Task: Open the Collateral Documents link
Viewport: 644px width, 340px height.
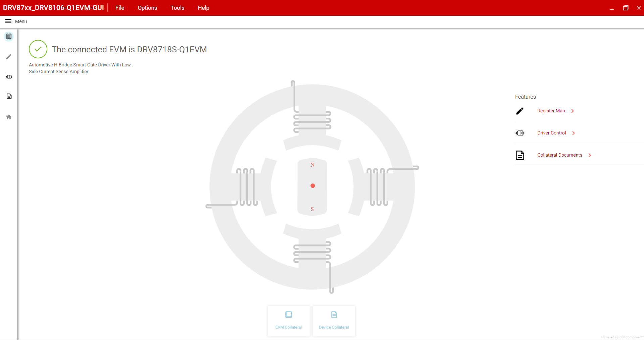Action: click(x=560, y=155)
